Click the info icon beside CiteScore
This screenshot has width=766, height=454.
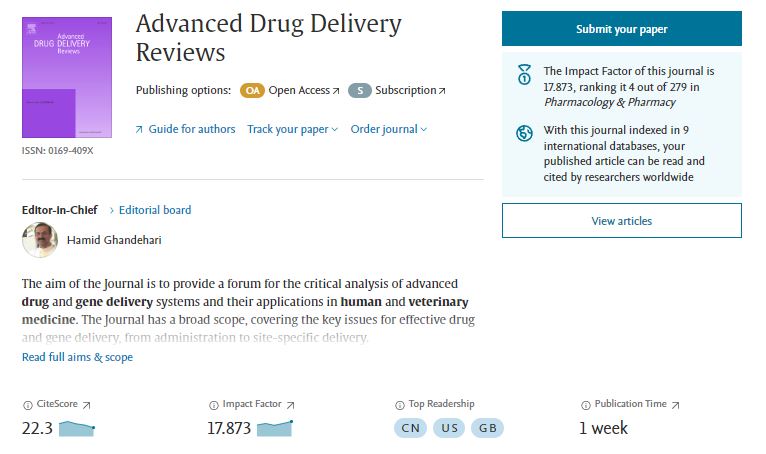[x=28, y=405]
